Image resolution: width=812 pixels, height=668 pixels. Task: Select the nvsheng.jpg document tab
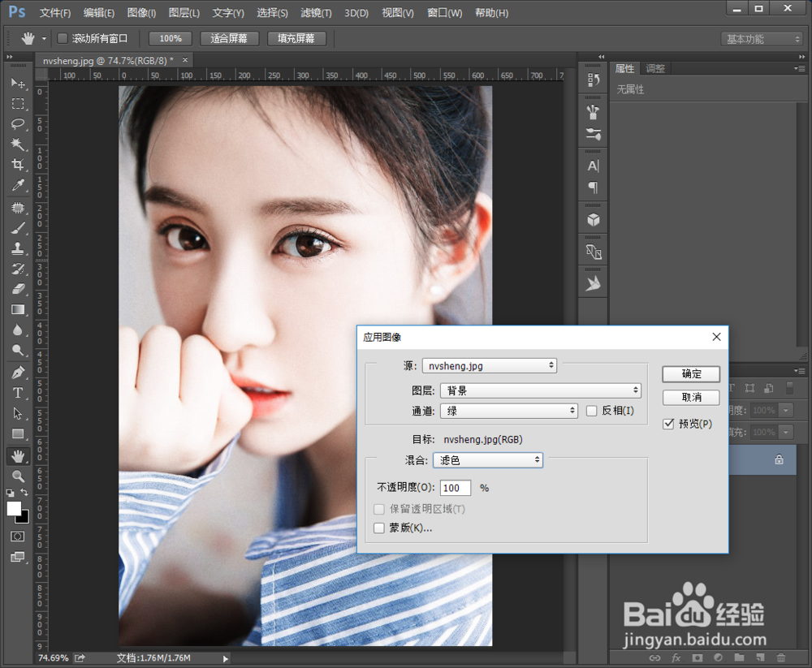[x=108, y=61]
